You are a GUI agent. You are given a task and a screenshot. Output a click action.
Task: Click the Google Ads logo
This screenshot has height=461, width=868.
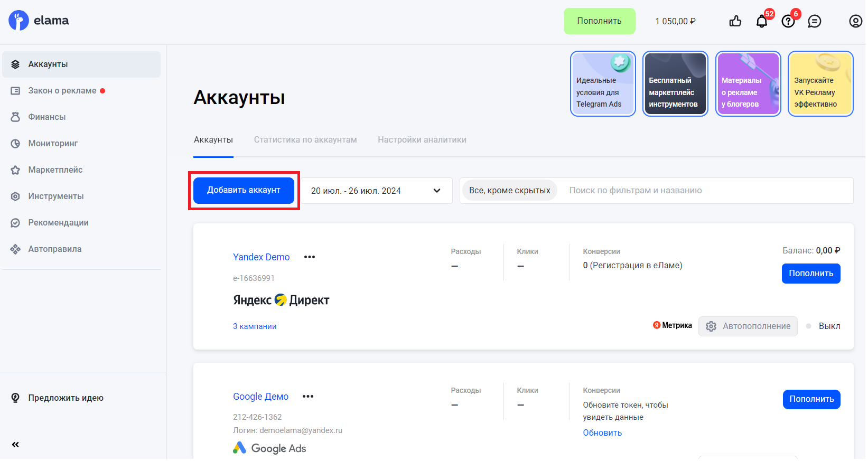(269, 448)
